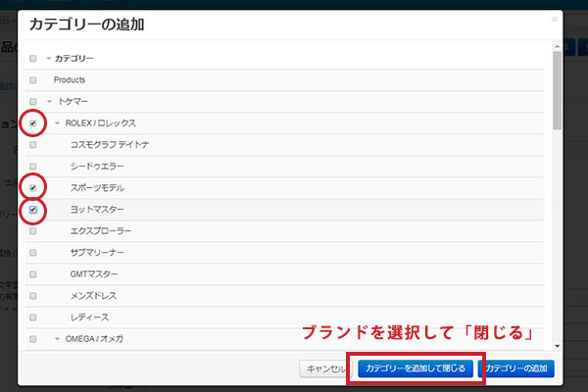Select the メンズドレス row label

click(x=93, y=296)
